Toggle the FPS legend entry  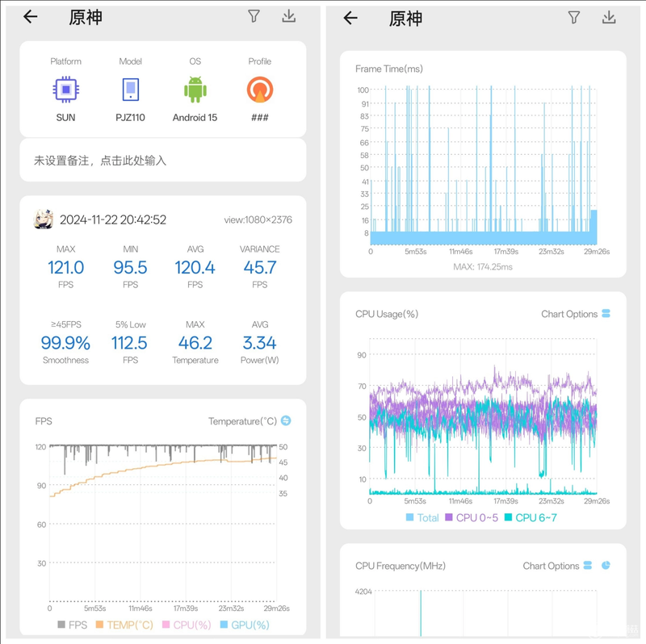[73, 625]
